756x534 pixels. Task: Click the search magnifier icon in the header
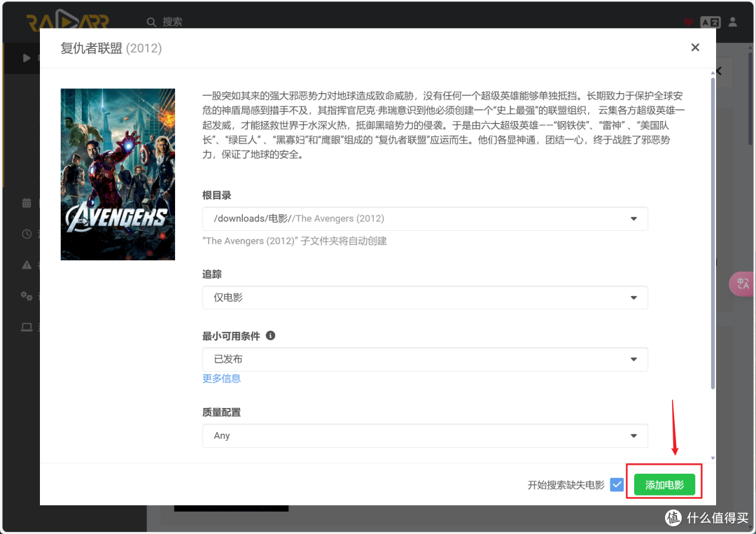151,22
